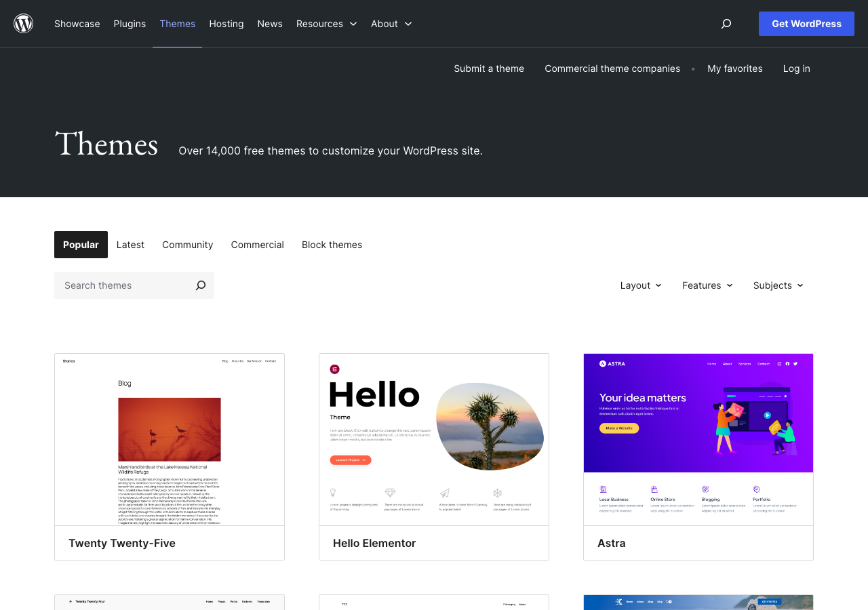Open the Layout filter dropdown

[641, 285]
